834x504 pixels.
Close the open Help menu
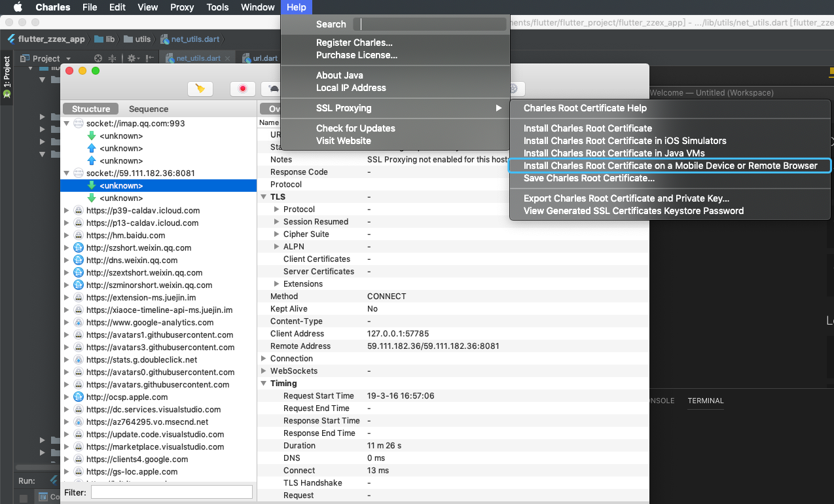pos(297,7)
